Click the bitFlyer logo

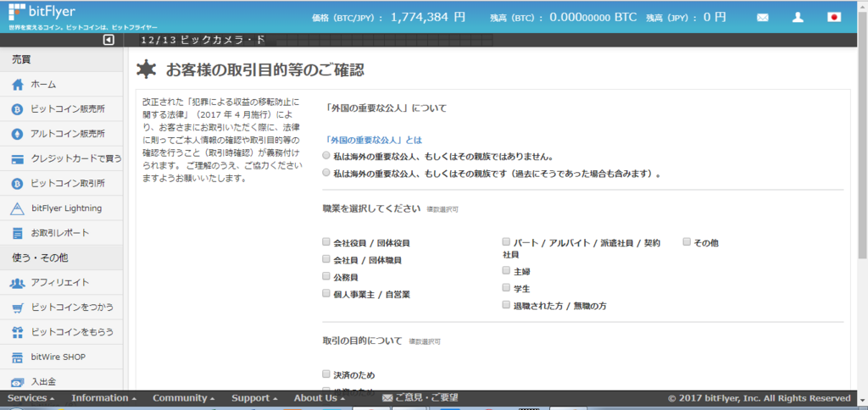[42, 11]
